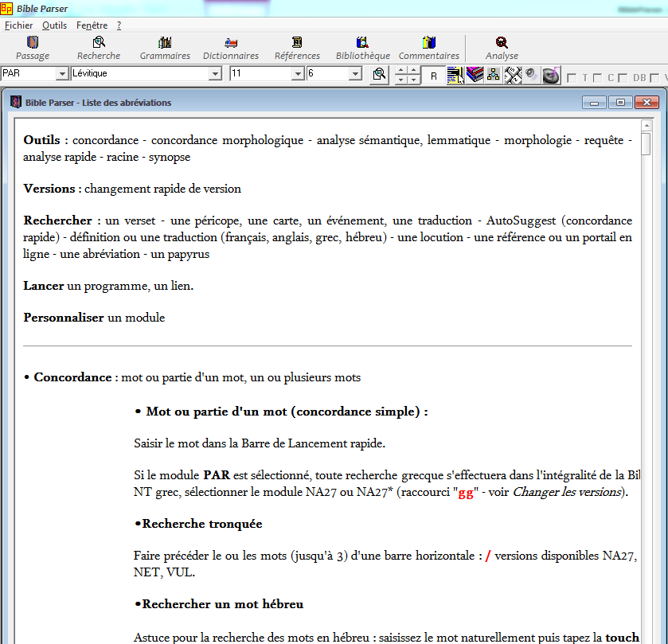Open the Références toolbar item
The width and height of the screenshot is (668, 644).
click(297, 48)
